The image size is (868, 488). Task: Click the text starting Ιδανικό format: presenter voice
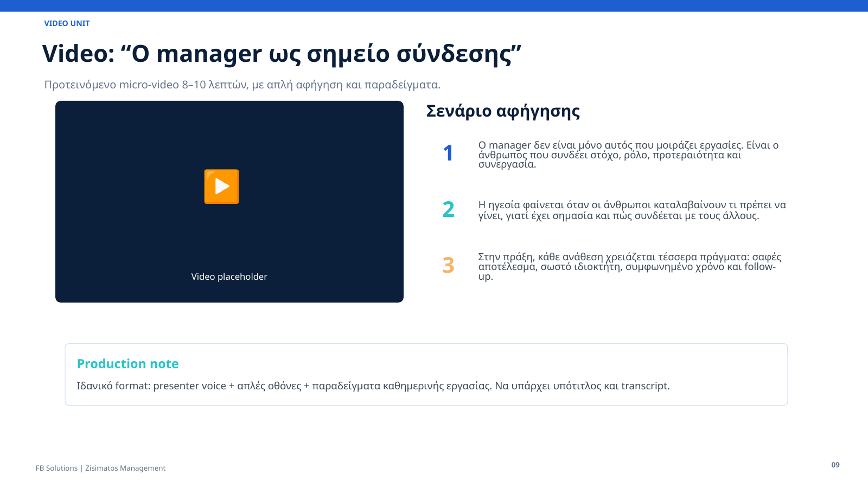pyautogui.click(x=373, y=386)
